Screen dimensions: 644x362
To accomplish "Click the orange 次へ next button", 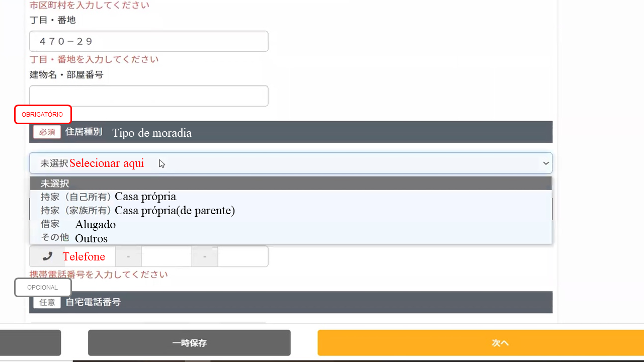I will [x=480, y=343].
